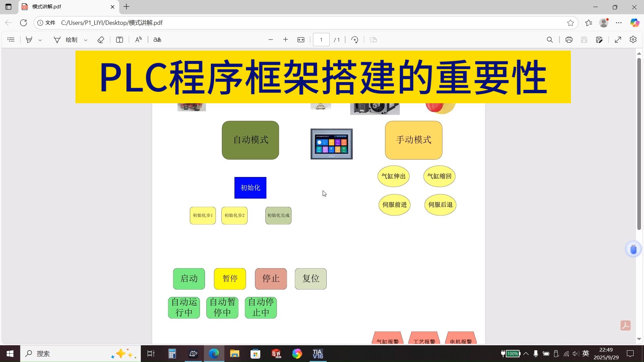The image size is (644, 362).
Task: Start read aloud for the PDF
Action: (x=138, y=40)
